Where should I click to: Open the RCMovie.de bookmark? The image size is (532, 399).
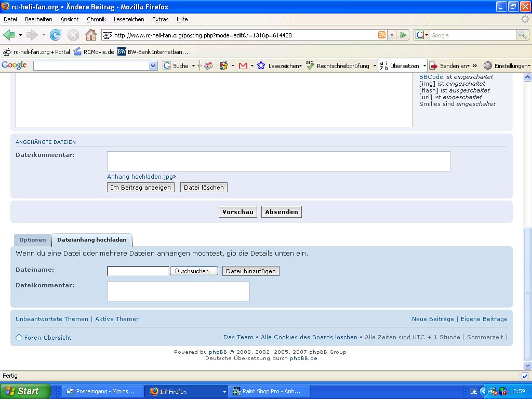point(94,52)
